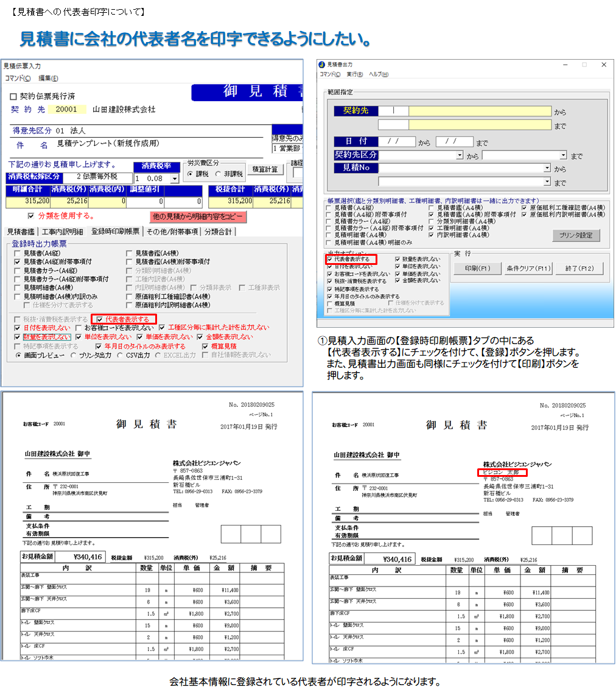This screenshot has width=616, height=690.
Task: Open the ヘルプ(H) menu
Action: click(379, 74)
